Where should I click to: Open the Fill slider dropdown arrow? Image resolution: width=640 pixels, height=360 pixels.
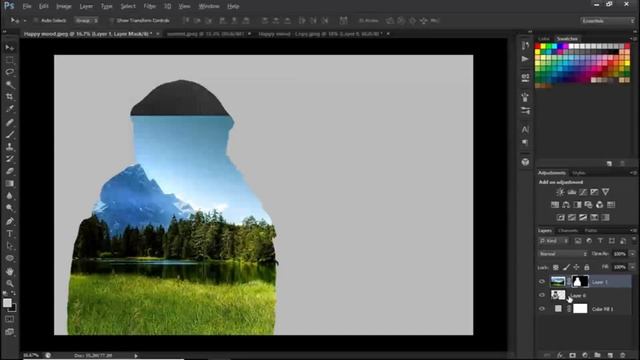tap(632, 267)
